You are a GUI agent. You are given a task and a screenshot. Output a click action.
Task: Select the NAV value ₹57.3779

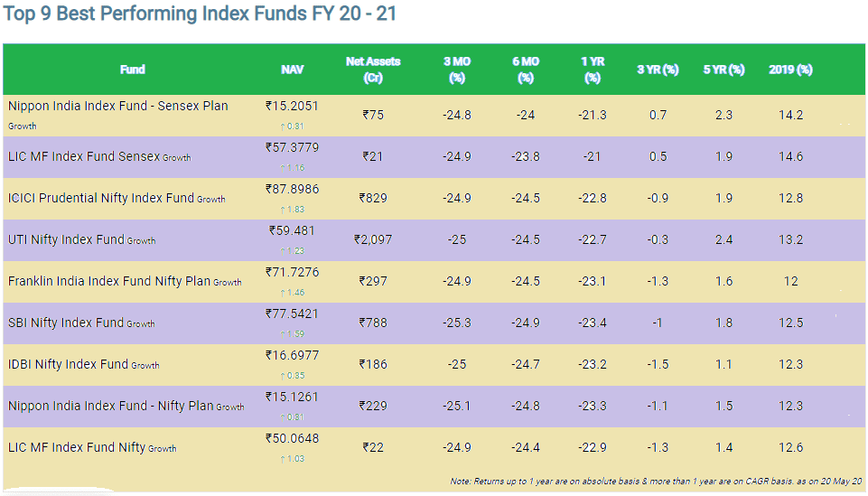click(293, 148)
